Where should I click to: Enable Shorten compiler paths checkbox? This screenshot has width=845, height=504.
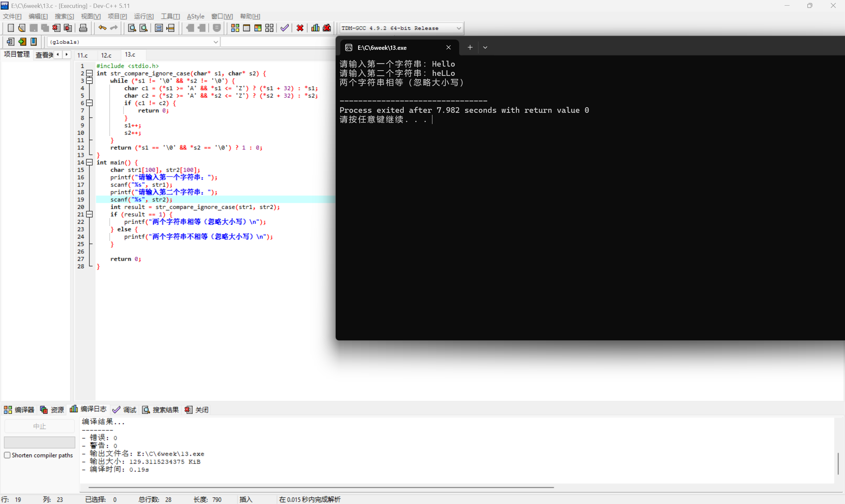(x=7, y=455)
